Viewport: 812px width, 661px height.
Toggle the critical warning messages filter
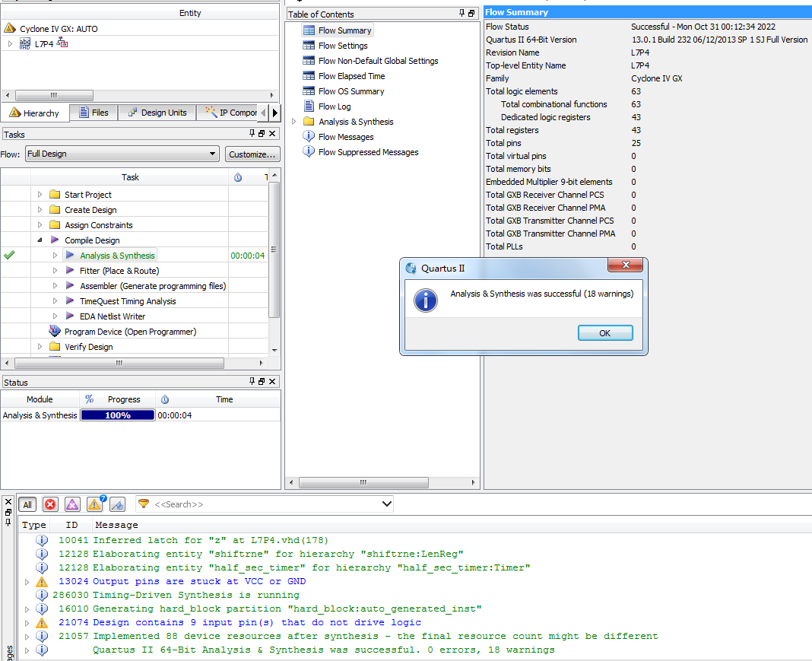coord(72,504)
